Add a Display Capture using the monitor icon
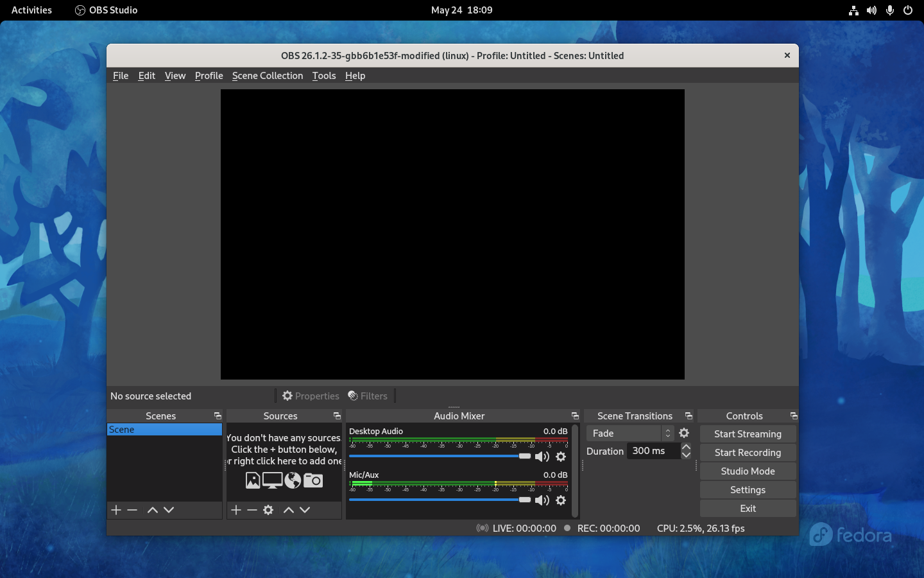 pyautogui.click(x=271, y=480)
